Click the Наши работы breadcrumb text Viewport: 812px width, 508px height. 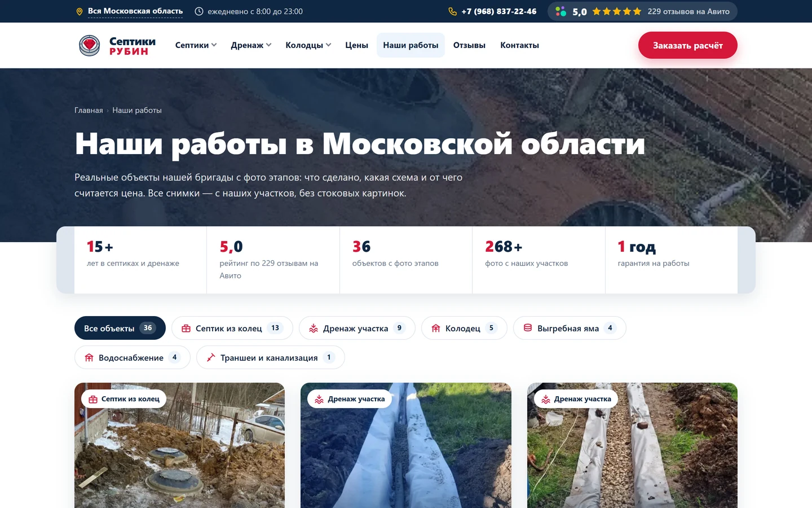137,110
